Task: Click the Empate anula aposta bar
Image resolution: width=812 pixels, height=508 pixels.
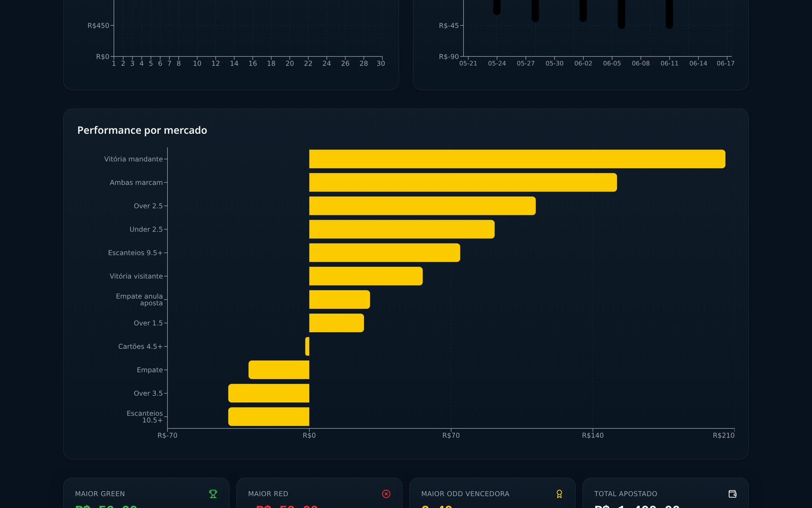Action: [x=340, y=300]
